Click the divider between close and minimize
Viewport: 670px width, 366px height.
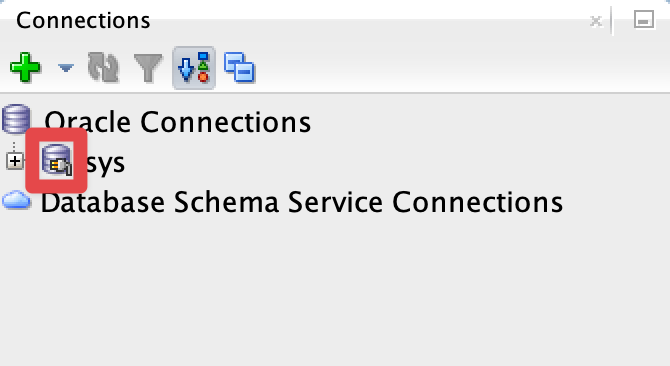coord(613,20)
